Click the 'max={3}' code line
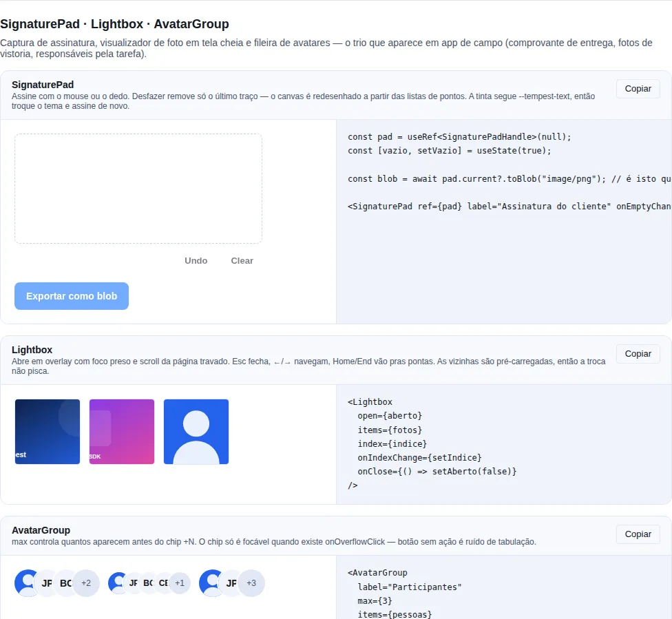Image resolution: width=672 pixels, height=619 pixels. (x=375, y=600)
